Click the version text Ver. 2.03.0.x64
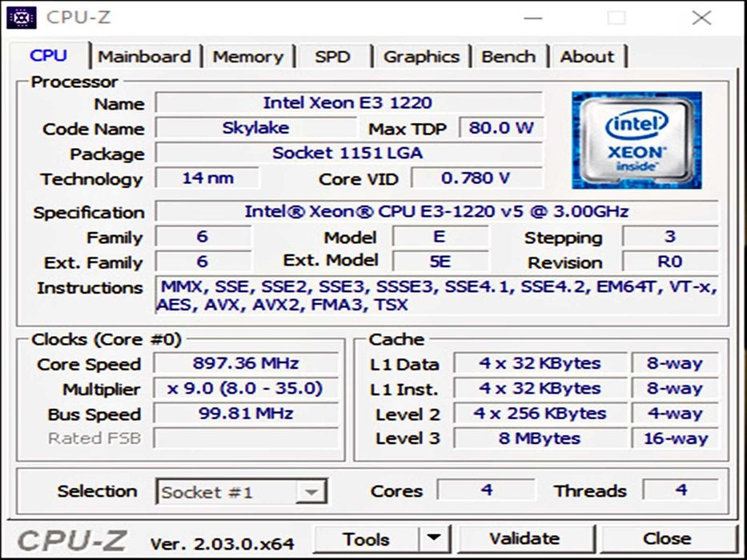Screen dimensions: 747x560 coord(222,543)
